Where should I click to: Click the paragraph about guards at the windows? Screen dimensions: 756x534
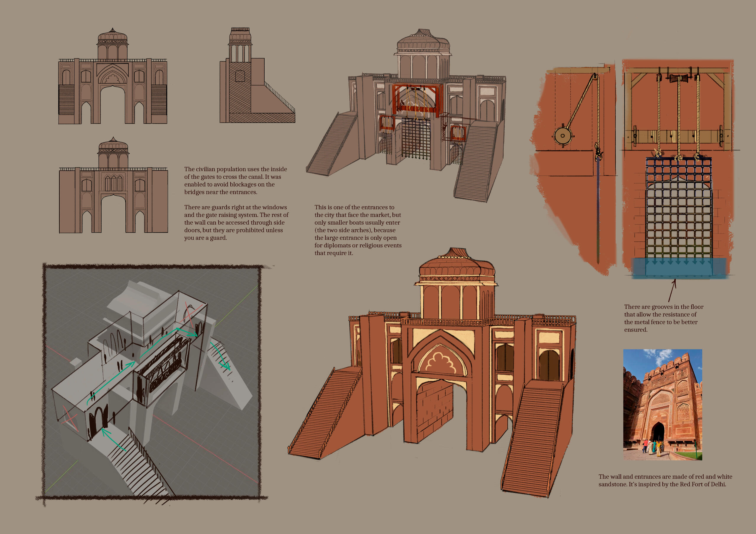tap(236, 222)
